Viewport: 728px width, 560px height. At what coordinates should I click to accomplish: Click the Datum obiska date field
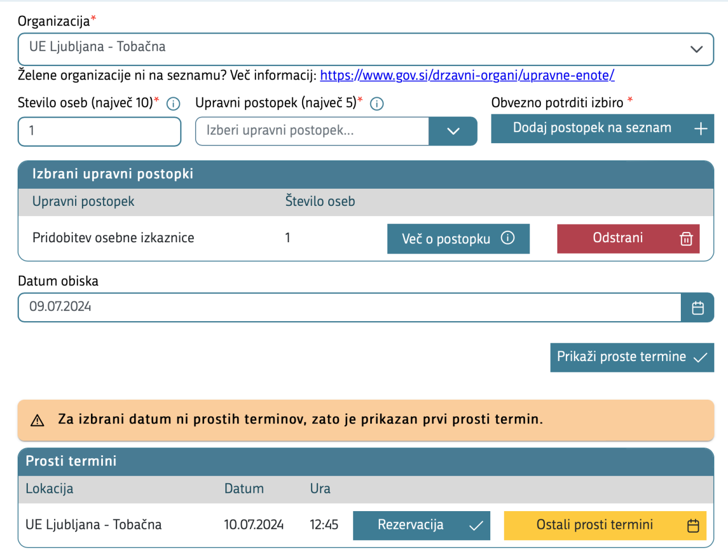[349, 307]
